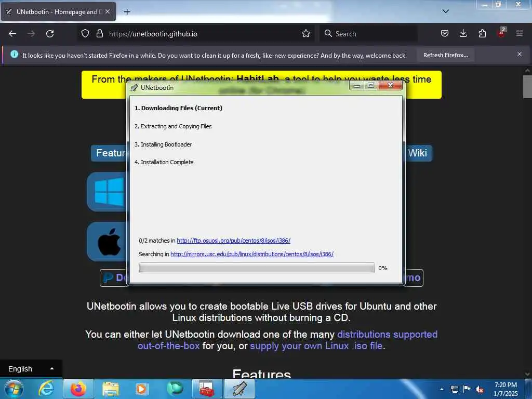Image resolution: width=532 pixels, height=399 pixels.
Task: Minimize the UNetbootin dialog window
Action: (356, 86)
